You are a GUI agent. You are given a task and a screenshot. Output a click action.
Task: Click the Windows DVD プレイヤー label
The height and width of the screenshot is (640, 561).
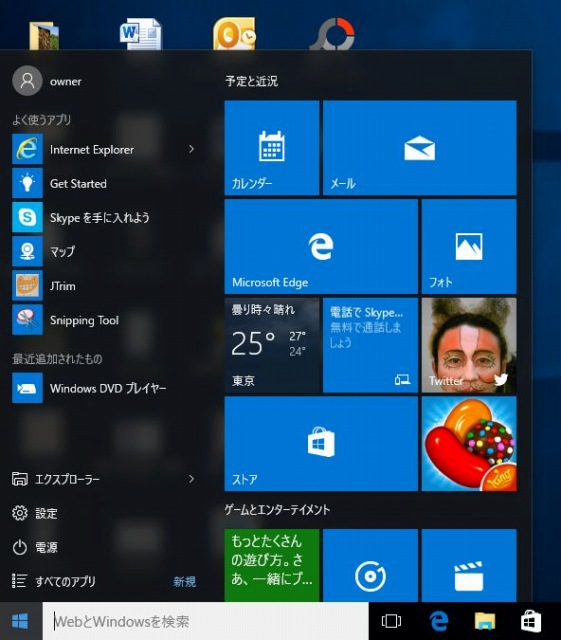(108, 388)
